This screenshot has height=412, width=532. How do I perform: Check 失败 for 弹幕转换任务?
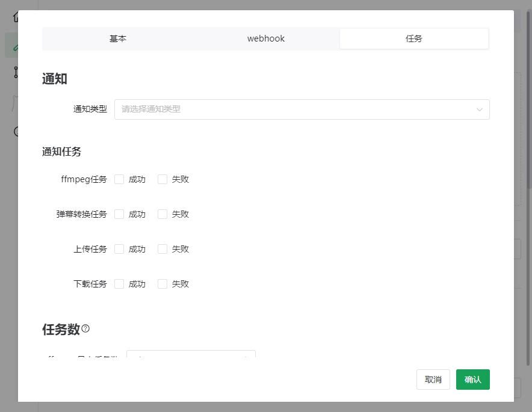point(162,214)
